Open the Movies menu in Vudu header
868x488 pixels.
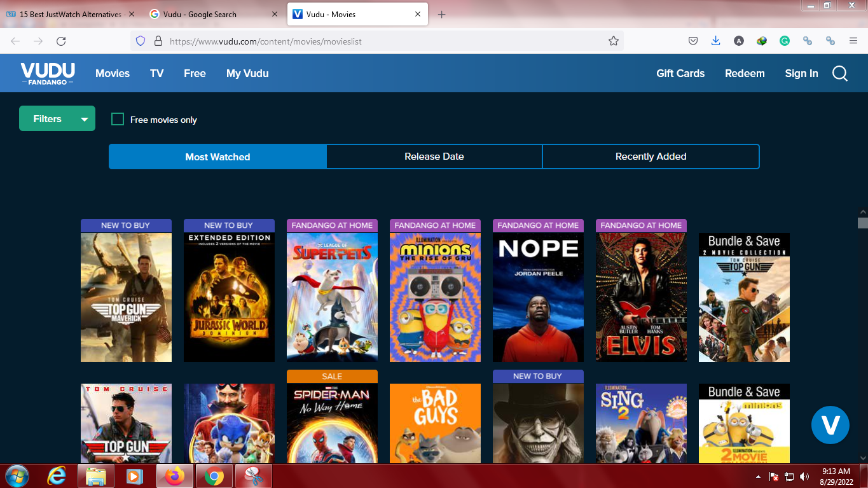pyautogui.click(x=113, y=73)
